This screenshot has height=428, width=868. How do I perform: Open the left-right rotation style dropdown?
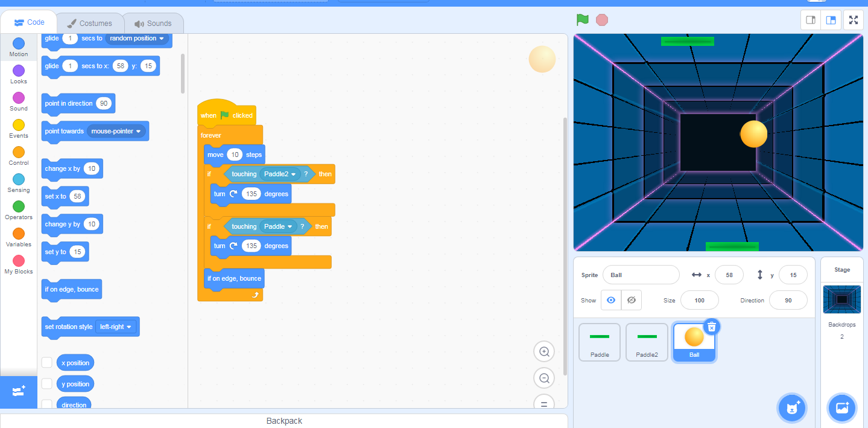coord(116,327)
